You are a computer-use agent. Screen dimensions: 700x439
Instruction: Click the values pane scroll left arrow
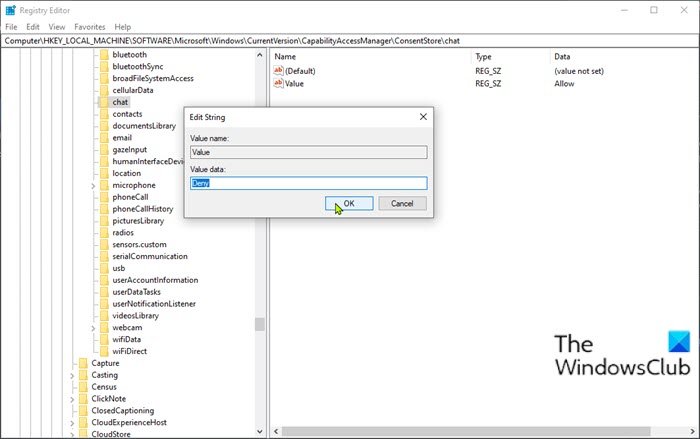[x=276, y=431]
